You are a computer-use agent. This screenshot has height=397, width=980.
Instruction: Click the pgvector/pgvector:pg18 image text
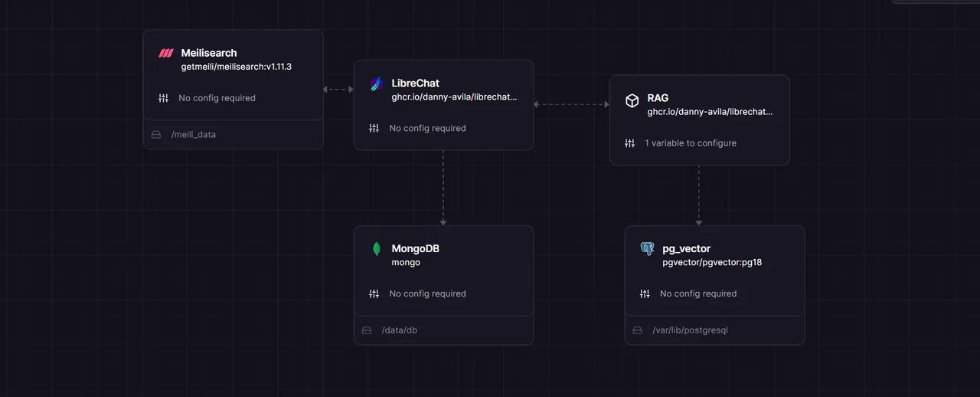(712, 262)
